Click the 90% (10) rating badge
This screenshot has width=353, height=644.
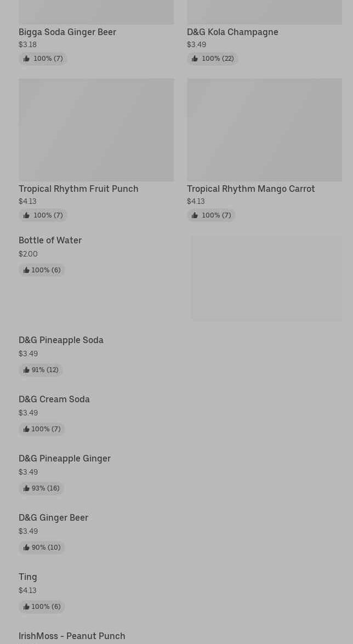point(42,548)
